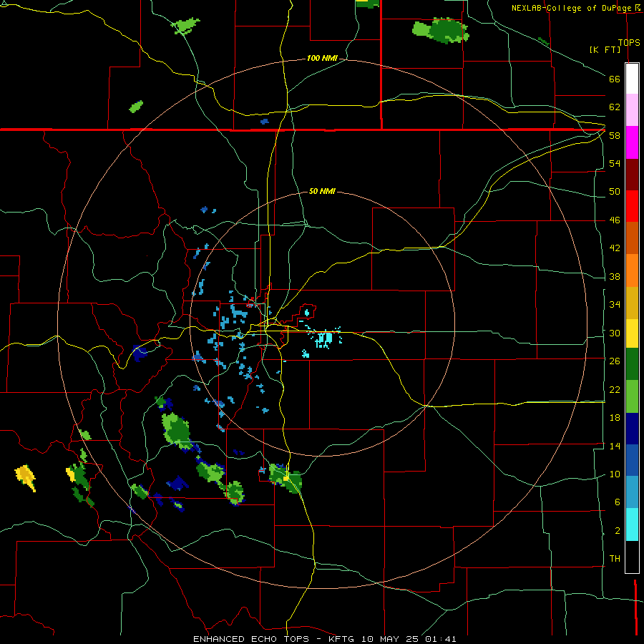Click the legend value "42"

615,248
